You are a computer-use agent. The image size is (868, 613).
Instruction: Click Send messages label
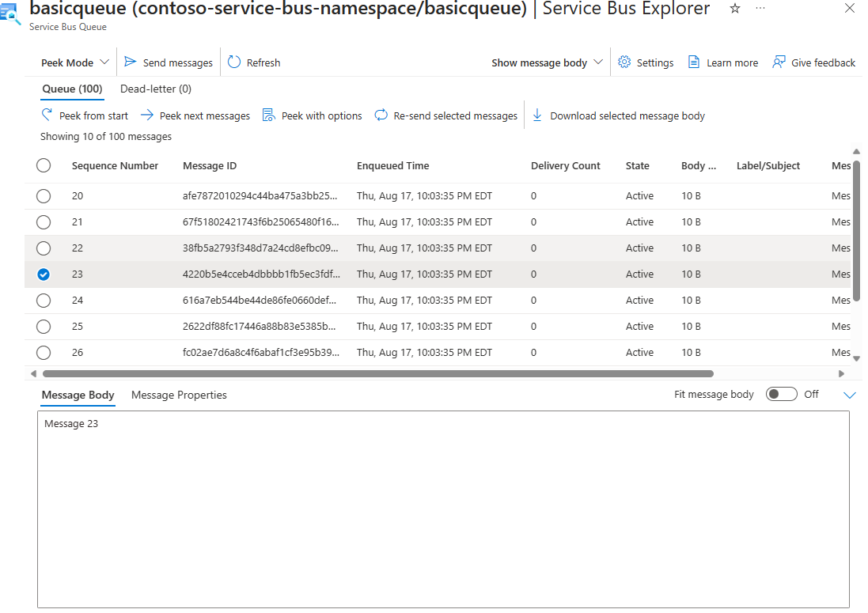(178, 63)
